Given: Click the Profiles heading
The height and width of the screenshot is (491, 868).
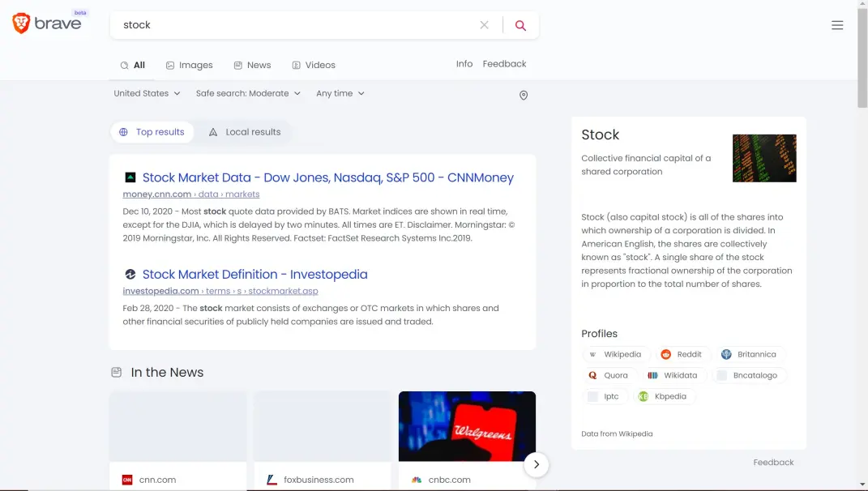Looking at the screenshot, I should tap(599, 334).
